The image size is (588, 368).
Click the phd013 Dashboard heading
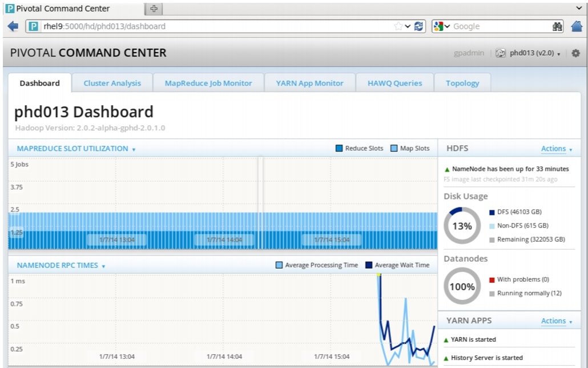click(x=83, y=112)
